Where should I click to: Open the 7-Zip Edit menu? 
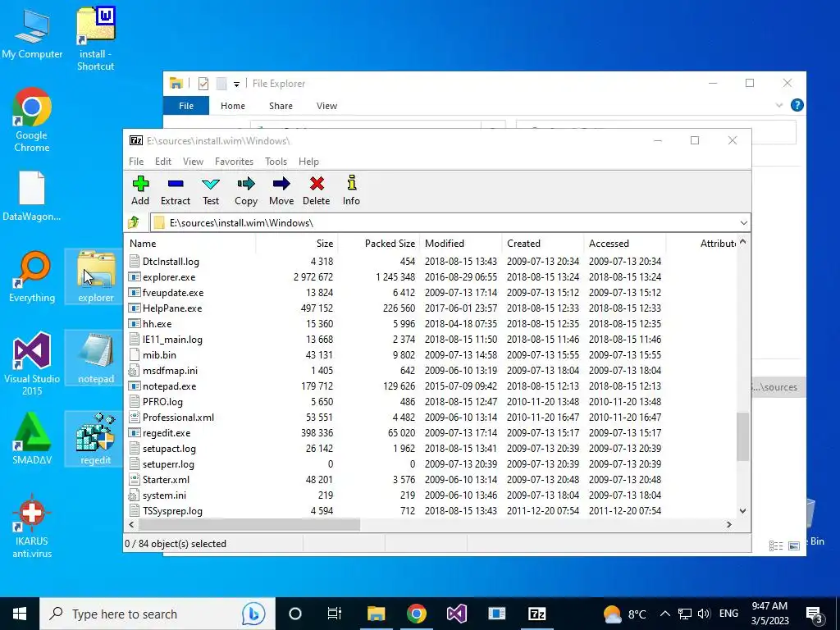pos(163,162)
